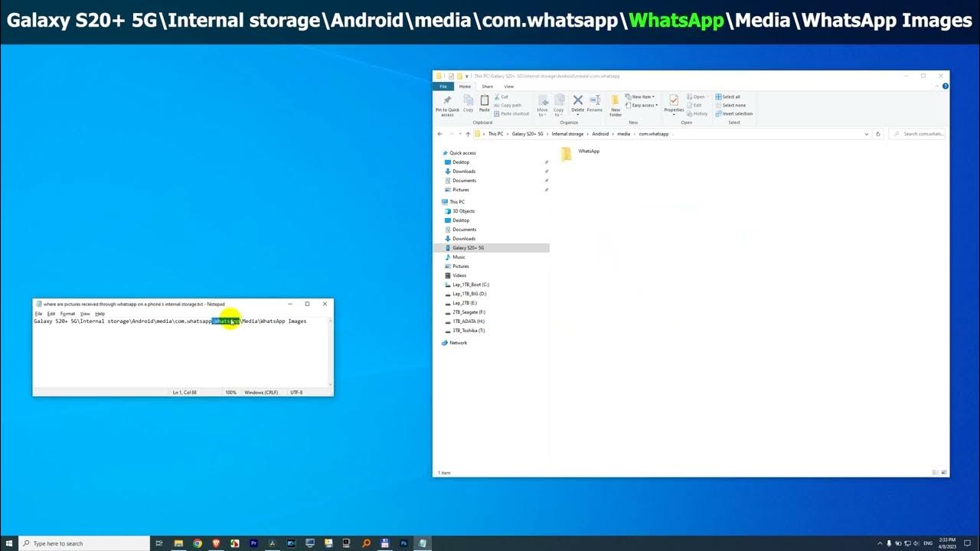Switch to the Home ribbon tab
980x551 pixels.
coord(465,86)
